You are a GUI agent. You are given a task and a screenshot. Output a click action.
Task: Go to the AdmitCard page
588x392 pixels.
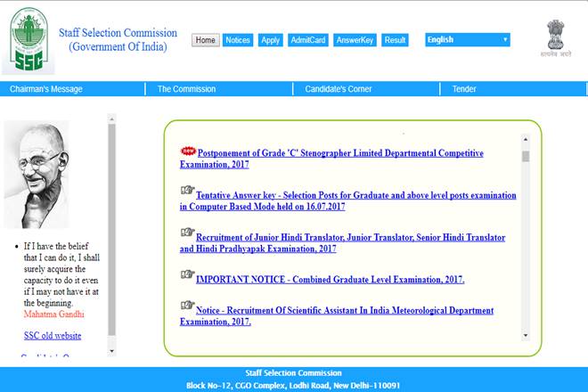(307, 40)
